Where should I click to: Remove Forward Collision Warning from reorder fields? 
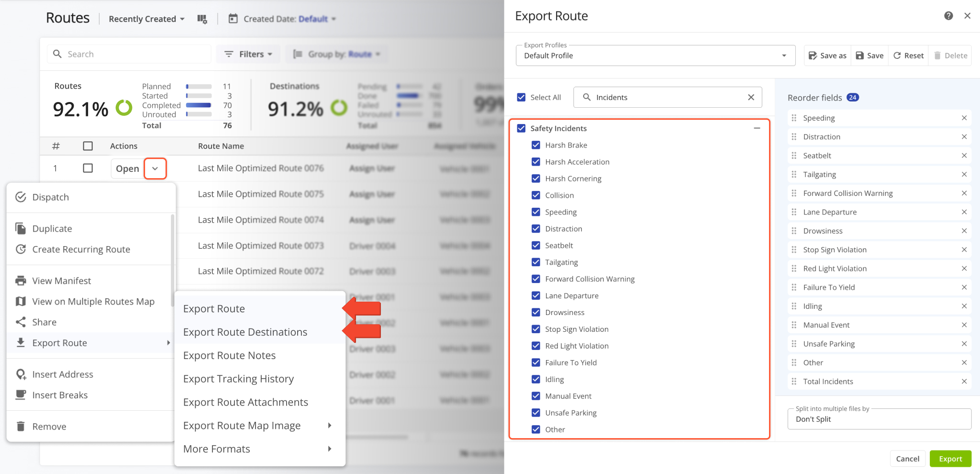[x=964, y=193]
